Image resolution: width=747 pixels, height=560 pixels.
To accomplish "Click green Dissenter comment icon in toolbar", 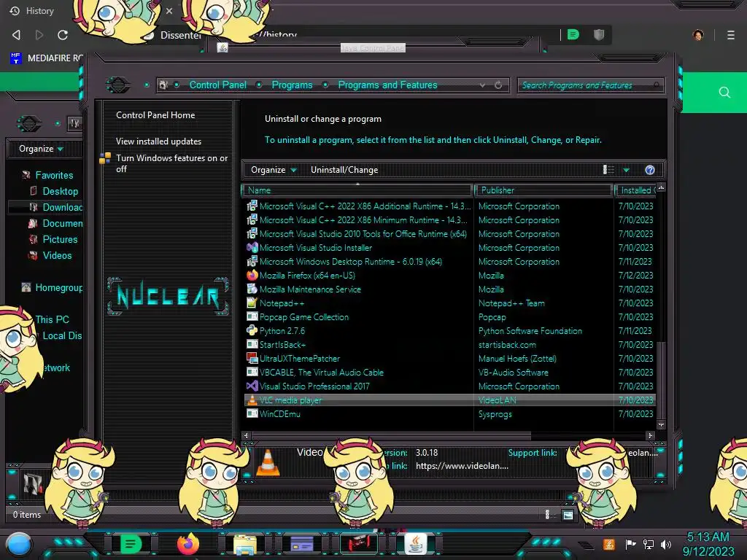I will (573, 34).
